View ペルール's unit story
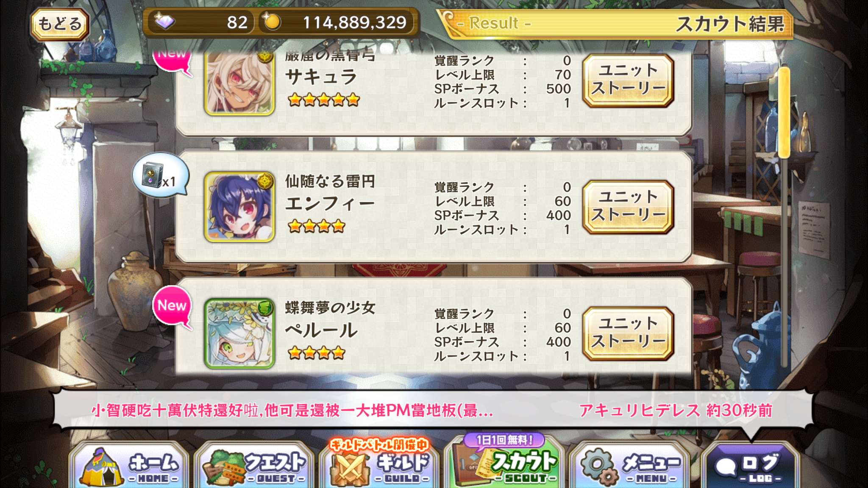Screen dimensions: 868x488 point(628,333)
